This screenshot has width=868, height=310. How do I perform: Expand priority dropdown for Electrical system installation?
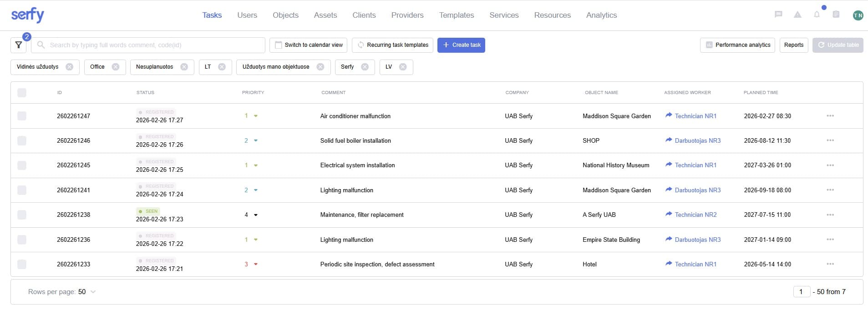(256, 165)
